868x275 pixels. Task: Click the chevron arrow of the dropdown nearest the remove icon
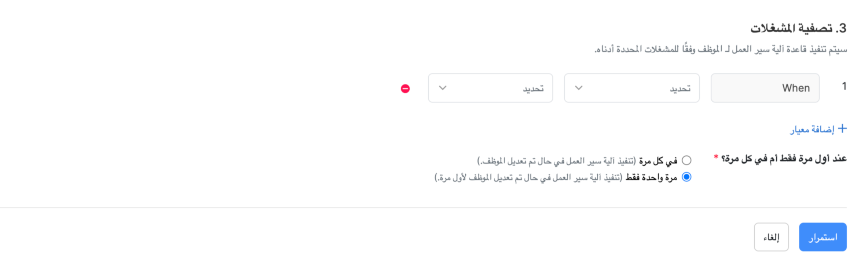click(x=443, y=88)
